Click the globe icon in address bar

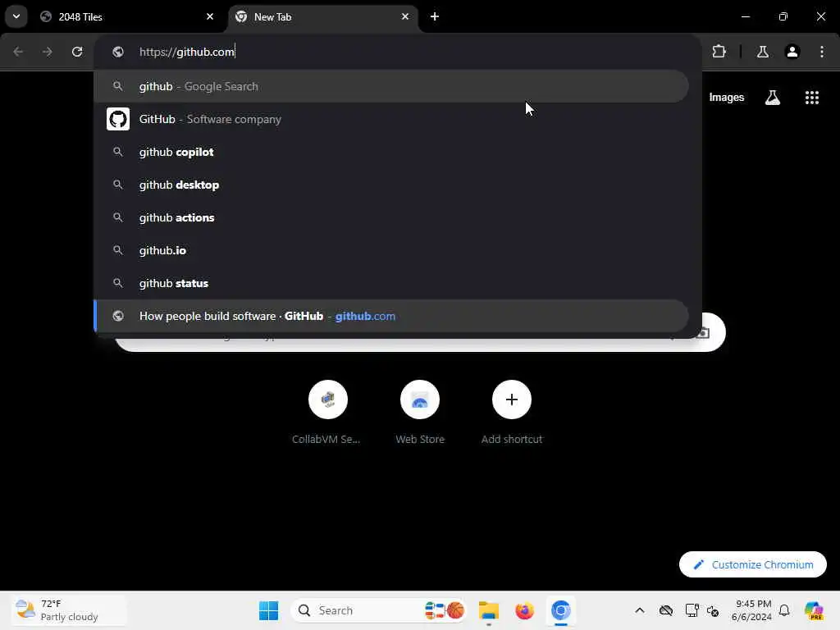pyautogui.click(x=118, y=52)
